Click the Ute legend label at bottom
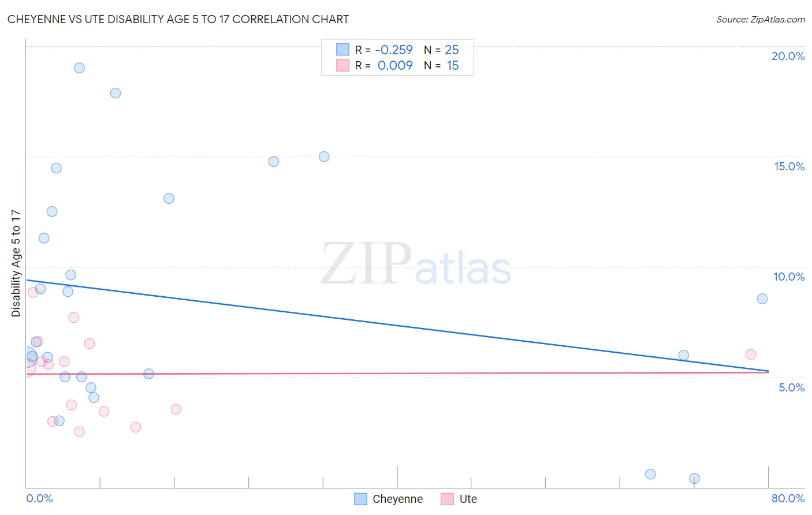The image size is (812, 515). tap(468, 499)
